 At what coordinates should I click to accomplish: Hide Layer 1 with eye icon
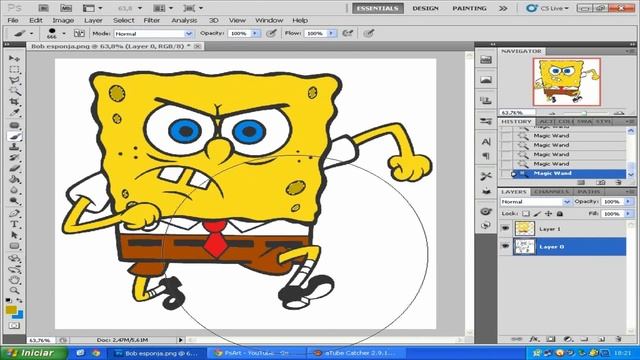pos(505,229)
